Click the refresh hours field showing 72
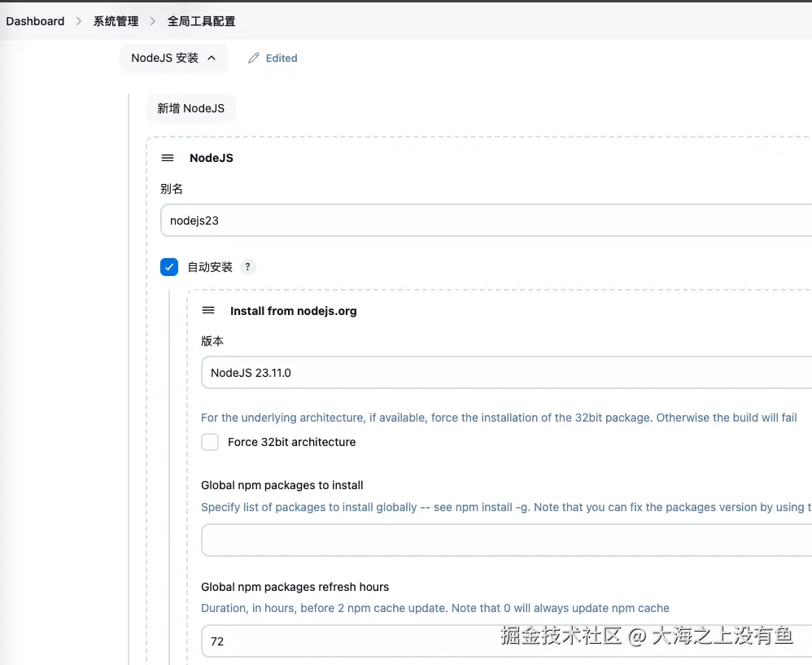The height and width of the screenshot is (665, 812). pyautogui.click(x=506, y=641)
